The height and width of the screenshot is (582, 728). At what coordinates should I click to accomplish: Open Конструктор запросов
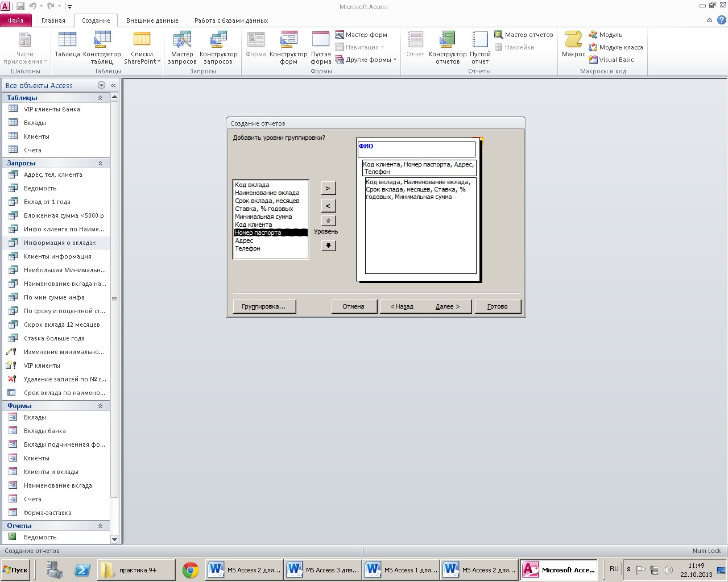[218, 48]
